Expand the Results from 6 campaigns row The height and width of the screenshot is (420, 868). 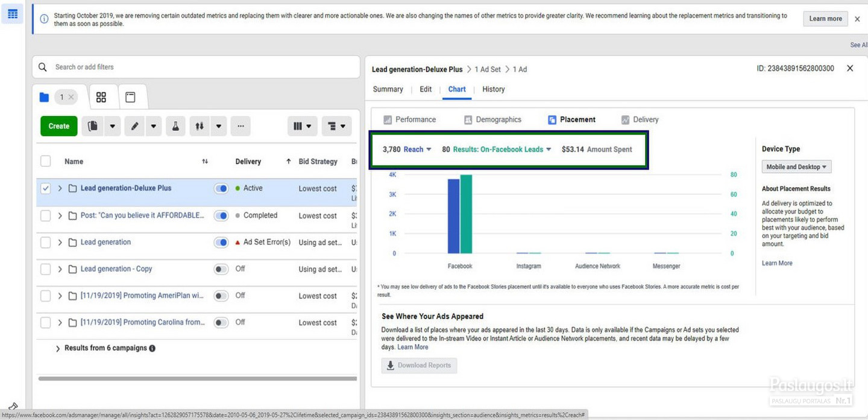pyautogui.click(x=58, y=348)
